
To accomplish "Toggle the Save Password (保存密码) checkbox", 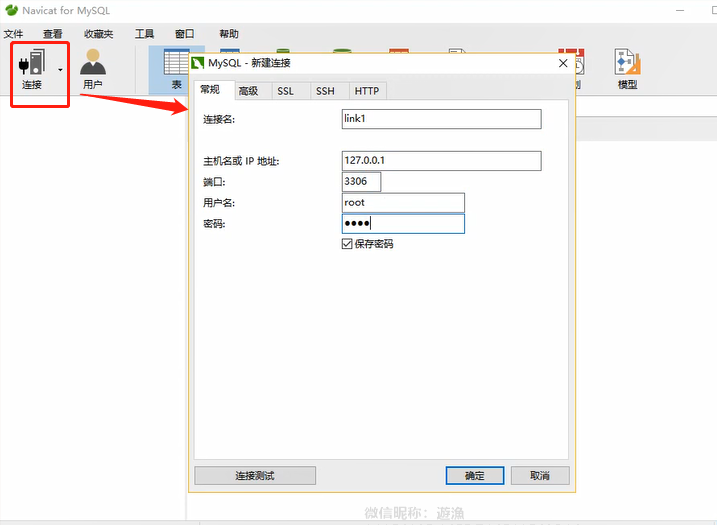I will [x=347, y=244].
